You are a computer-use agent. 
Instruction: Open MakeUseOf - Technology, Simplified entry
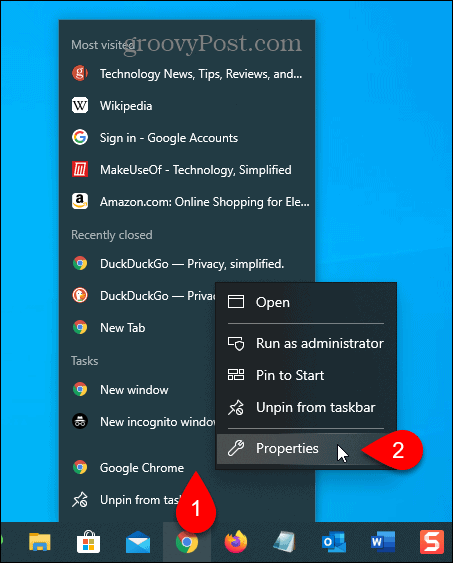coord(187,170)
